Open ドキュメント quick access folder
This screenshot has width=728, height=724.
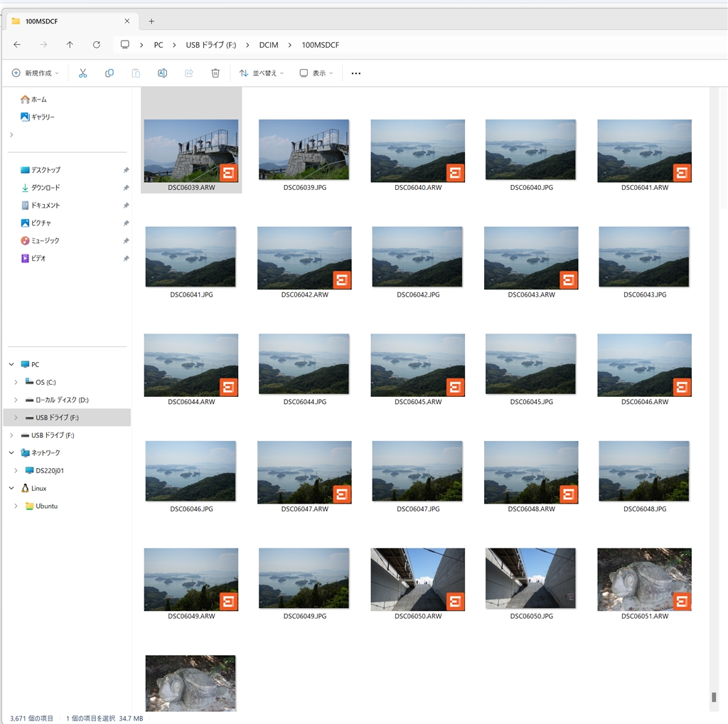[x=41, y=206]
